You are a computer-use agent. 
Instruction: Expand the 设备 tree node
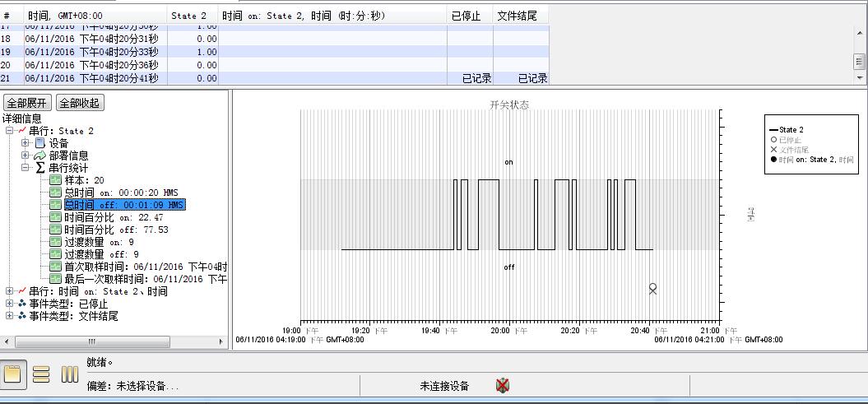[x=26, y=143]
